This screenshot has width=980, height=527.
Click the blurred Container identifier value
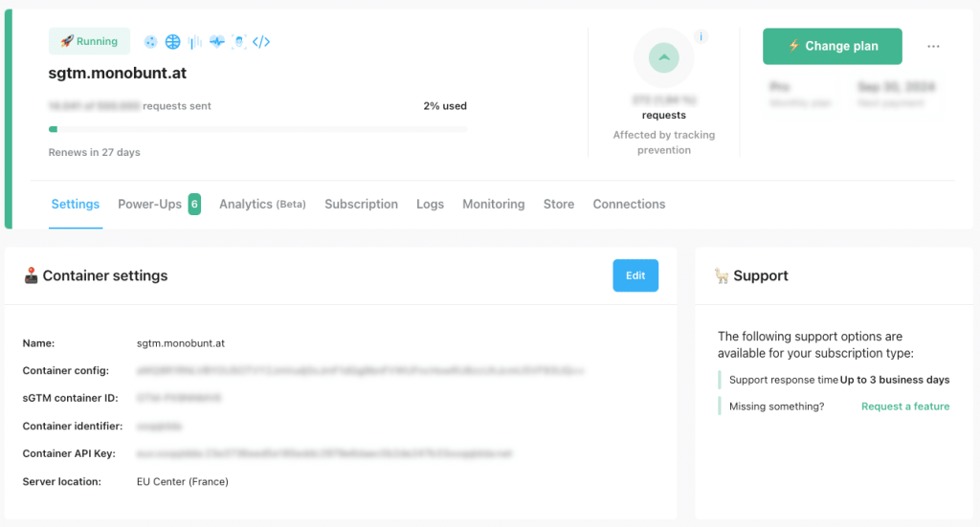click(x=160, y=427)
